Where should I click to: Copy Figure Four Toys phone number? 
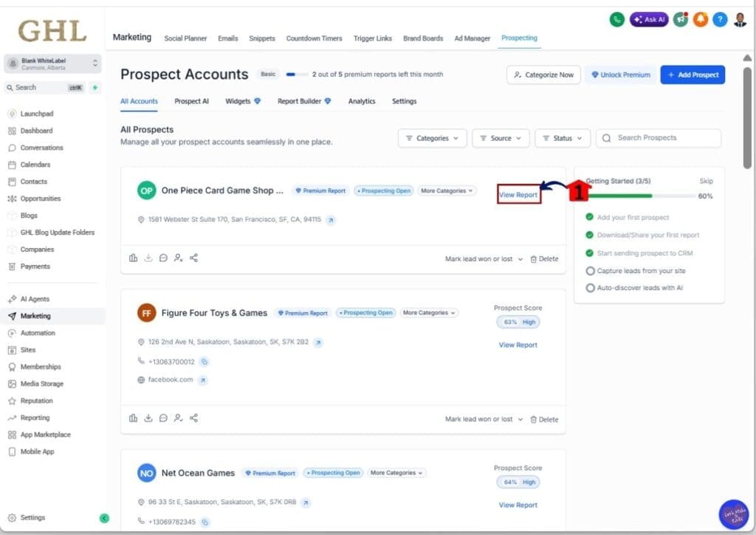tap(205, 362)
